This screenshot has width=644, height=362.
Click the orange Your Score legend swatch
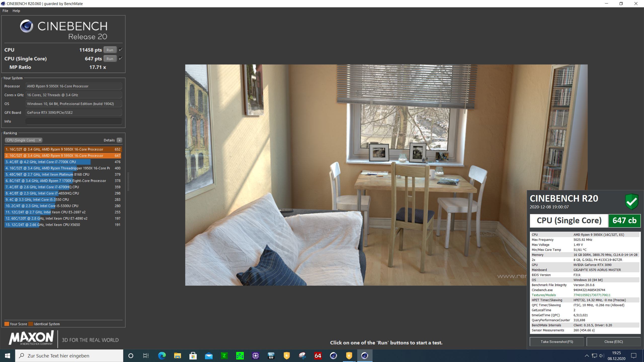pyautogui.click(x=7, y=324)
